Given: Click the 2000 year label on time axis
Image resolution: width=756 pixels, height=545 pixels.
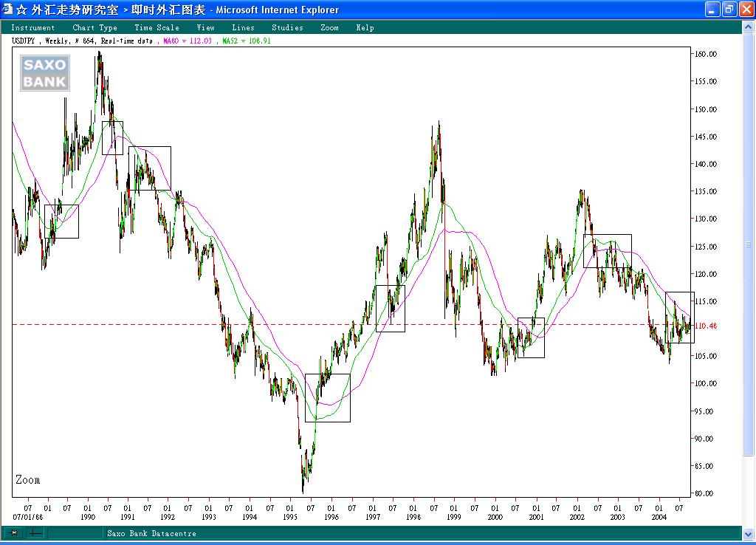Looking at the screenshot, I should [495, 517].
